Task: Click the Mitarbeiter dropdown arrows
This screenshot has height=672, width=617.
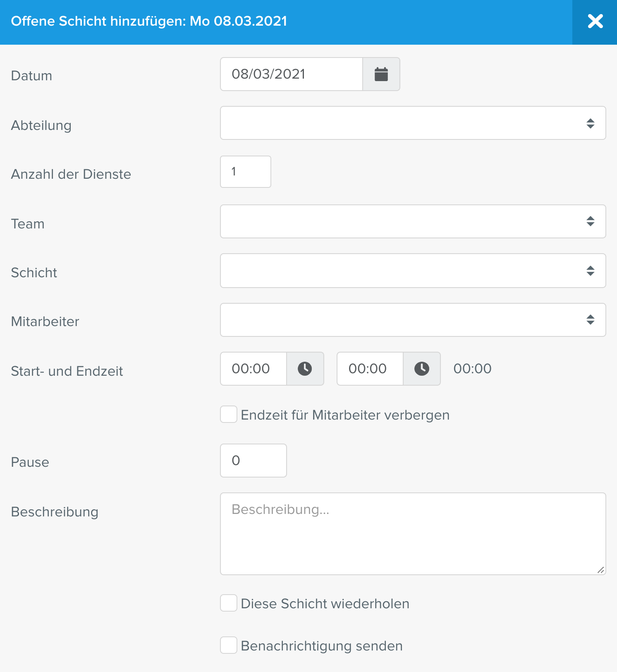Action: pos(590,320)
